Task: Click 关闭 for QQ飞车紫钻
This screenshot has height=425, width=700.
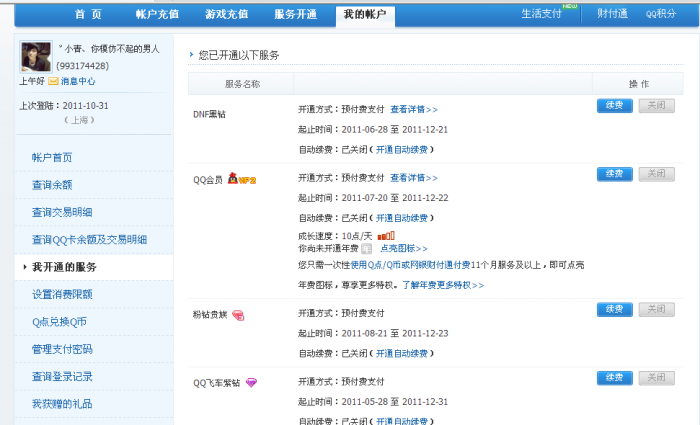Action: (x=656, y=378)
